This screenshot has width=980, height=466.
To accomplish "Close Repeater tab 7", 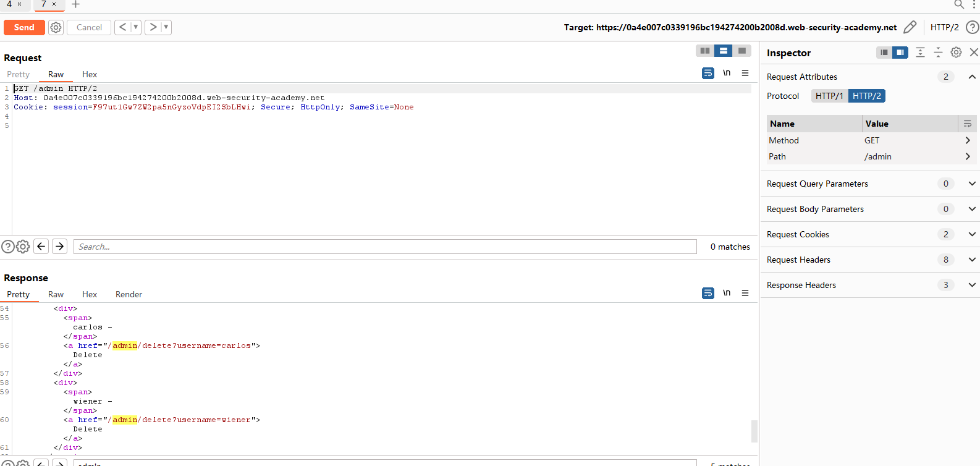I will coord(54,4).
